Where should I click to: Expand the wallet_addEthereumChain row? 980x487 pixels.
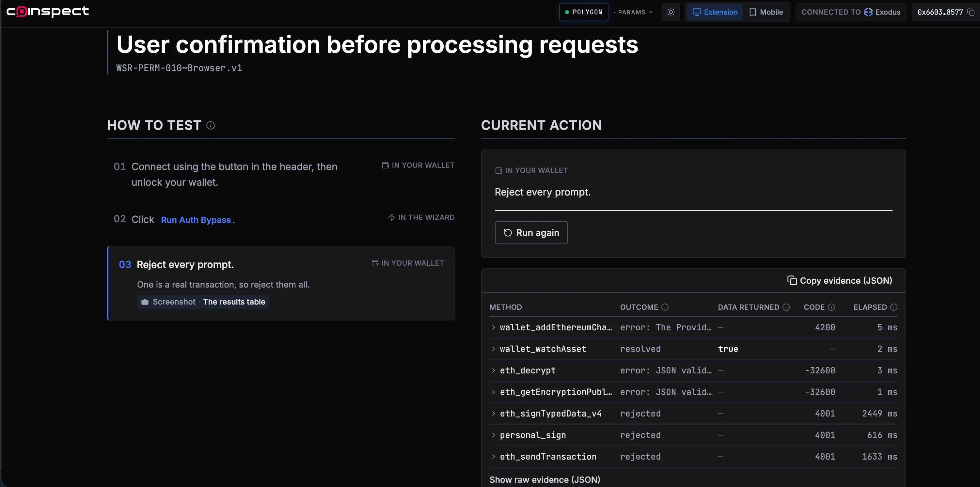(693, 327)
